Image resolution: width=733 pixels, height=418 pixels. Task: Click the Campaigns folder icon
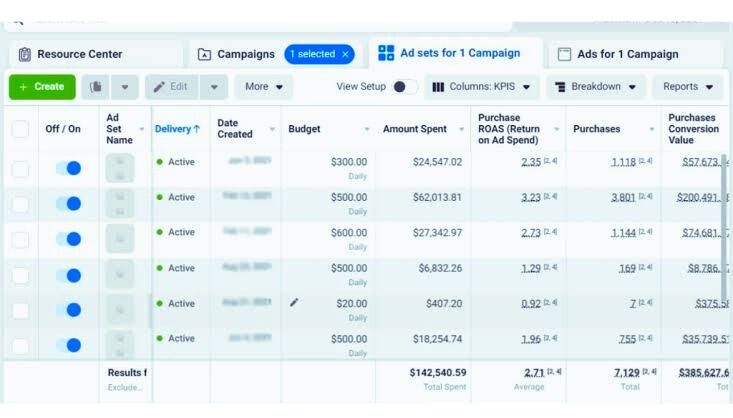[205, 54]
